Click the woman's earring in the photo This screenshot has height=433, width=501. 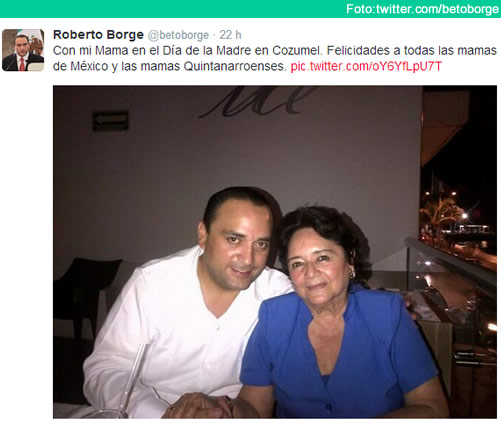point(352,275)
